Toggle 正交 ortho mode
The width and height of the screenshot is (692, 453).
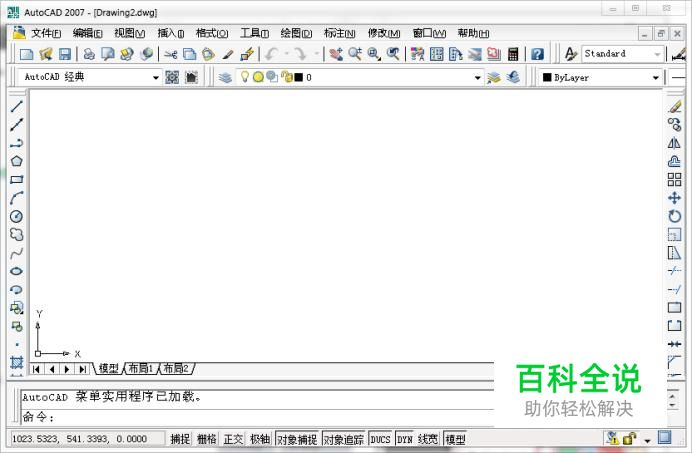[233, 439]
